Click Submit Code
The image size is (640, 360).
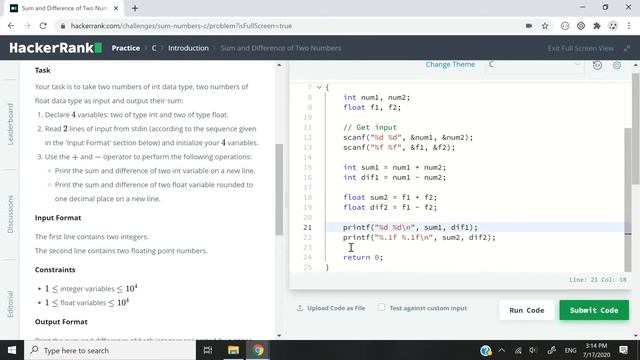coord(594,310)
